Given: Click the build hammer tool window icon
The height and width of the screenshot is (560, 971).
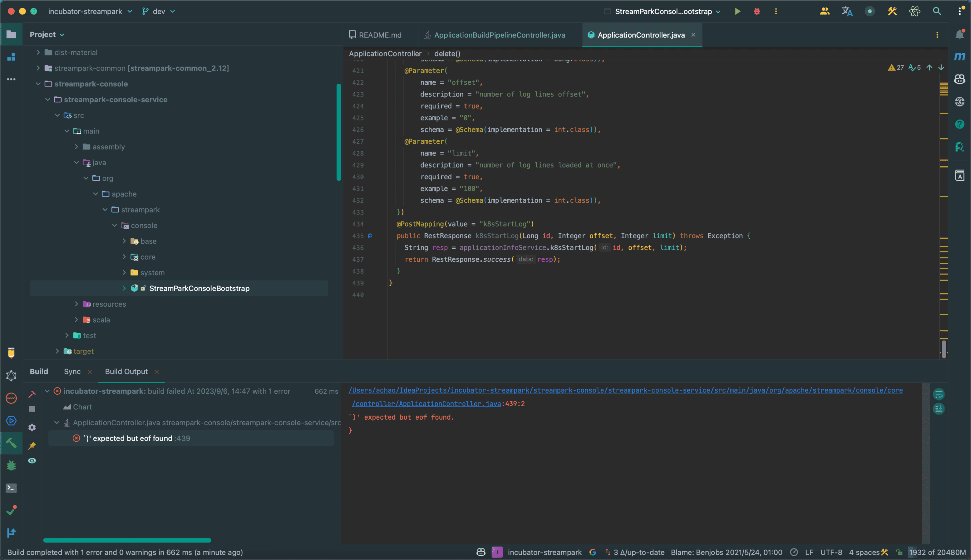Looking at the screenshot, I should pyautogui.click(x=11, y=443).
